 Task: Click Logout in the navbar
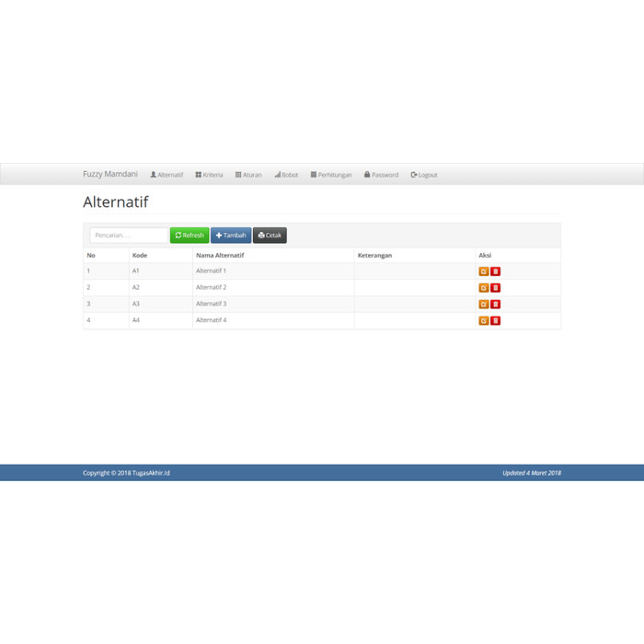424,175
